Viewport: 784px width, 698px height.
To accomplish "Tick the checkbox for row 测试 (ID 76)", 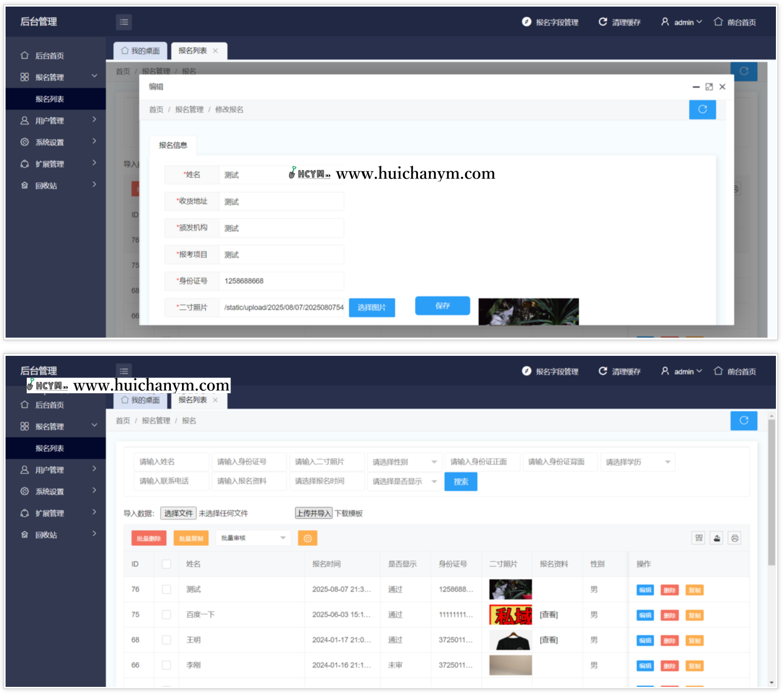I will click(x=166, y=589).
